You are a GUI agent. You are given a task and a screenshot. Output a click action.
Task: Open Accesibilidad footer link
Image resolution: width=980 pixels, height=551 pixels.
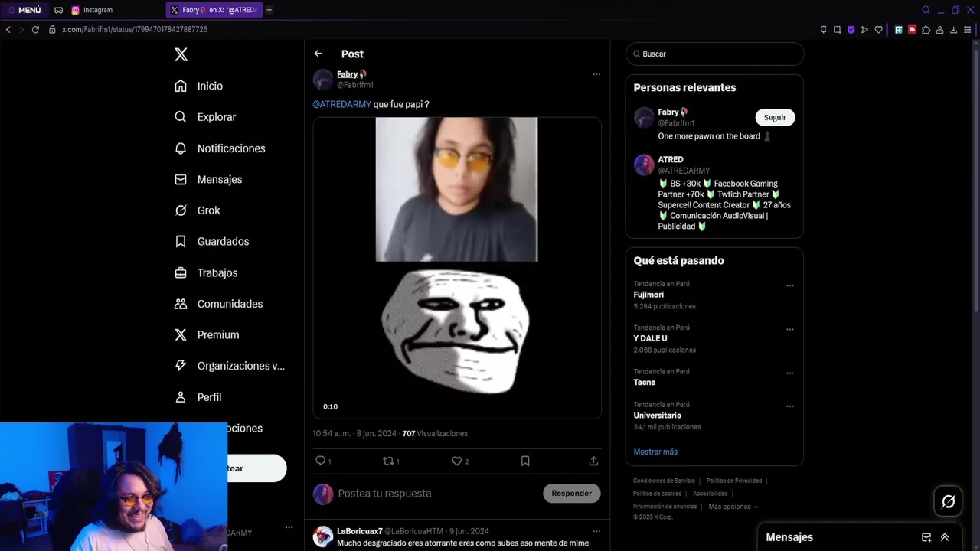click(710, 494)
